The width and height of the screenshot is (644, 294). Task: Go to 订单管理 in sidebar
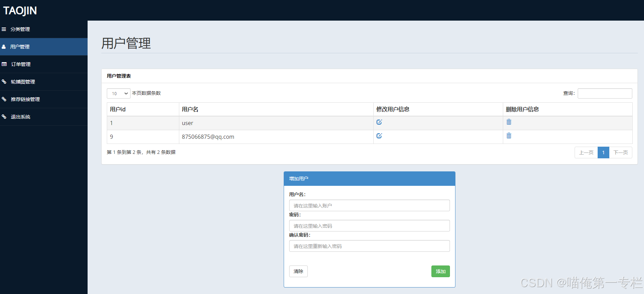point(44,64)
